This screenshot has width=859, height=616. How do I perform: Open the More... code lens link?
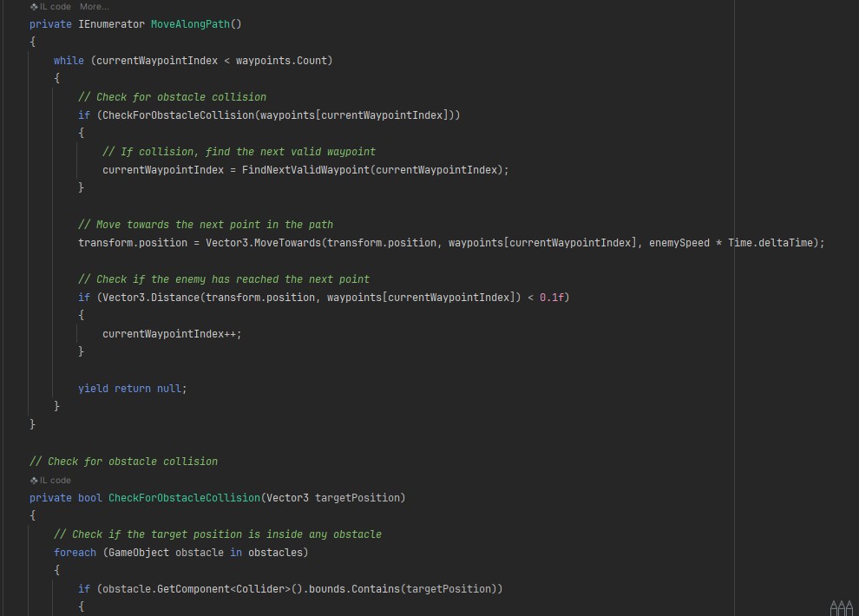click(95, 7)
